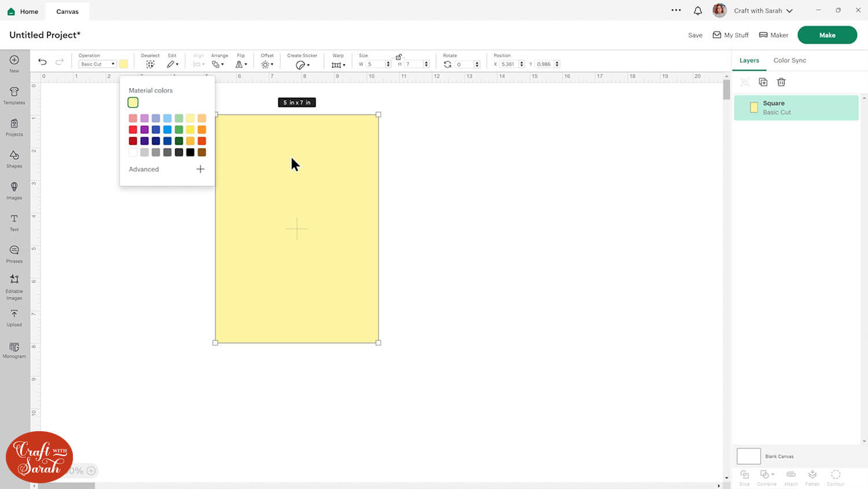
Task: Open the Shapes tool in sidebar
Action: (14, 158)
